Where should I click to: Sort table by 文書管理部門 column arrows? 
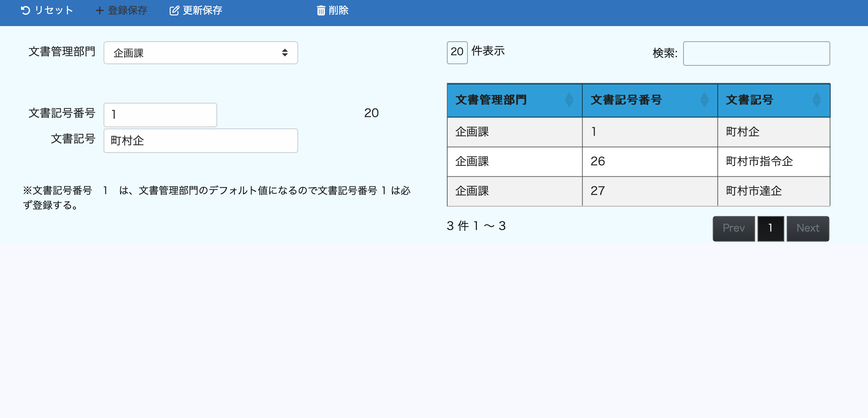tap(569, 100)
